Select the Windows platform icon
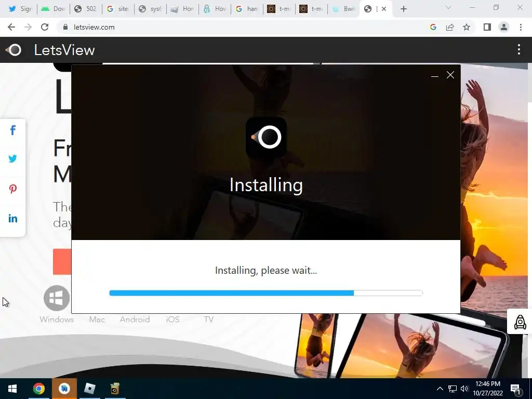 click(x=57, y=298)
